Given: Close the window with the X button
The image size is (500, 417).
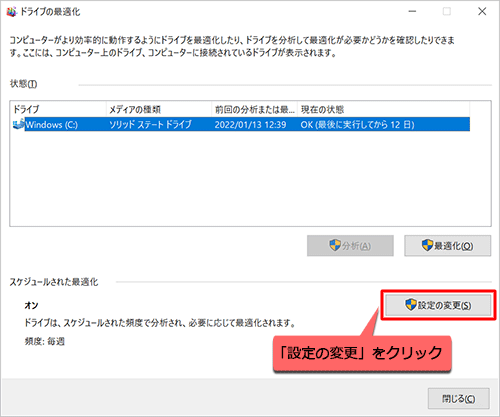Looking at the screenshot, I should coord(482,12).
